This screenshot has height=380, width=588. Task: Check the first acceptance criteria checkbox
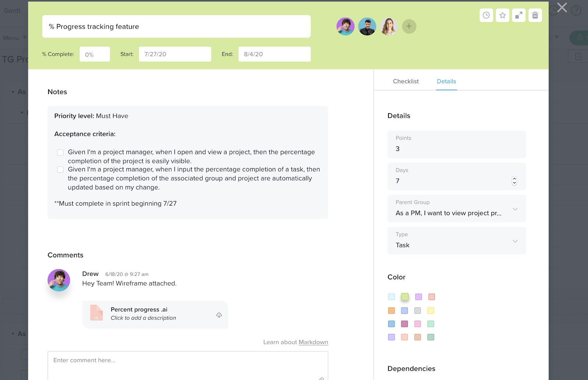pyautogui.click(x=60, y=152)
